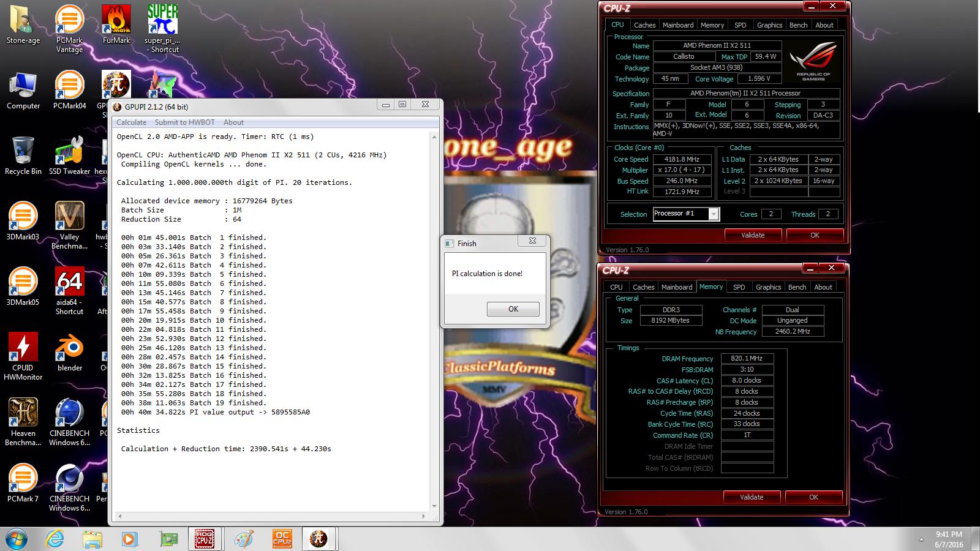The width and height of the screenshot is (980, 551).
Task: Switch to CPU tab in bottom CPU-Z
Action: click(x=616, y=287)
